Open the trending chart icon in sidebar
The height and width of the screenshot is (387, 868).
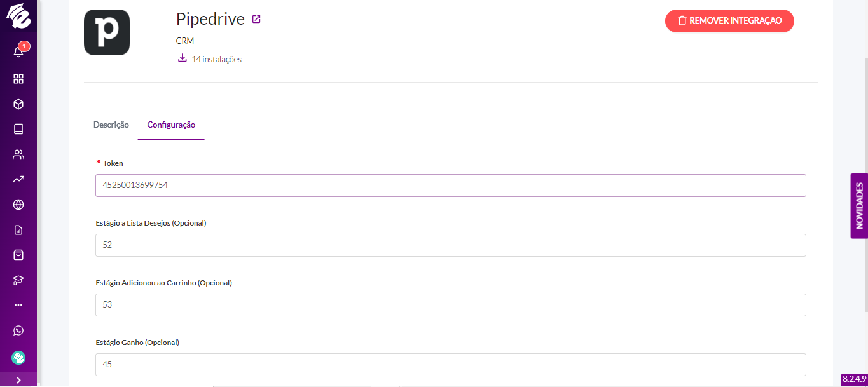tap(18, 179)
